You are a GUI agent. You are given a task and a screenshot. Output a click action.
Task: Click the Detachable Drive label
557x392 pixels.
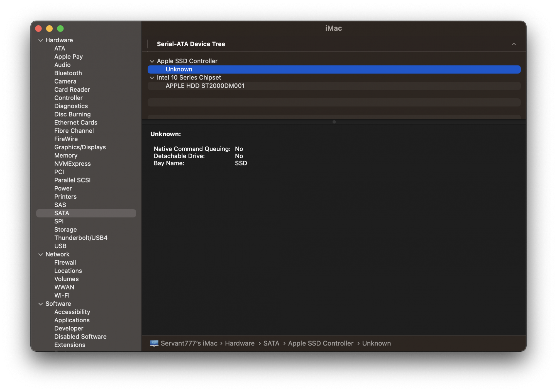coord(179,156)
